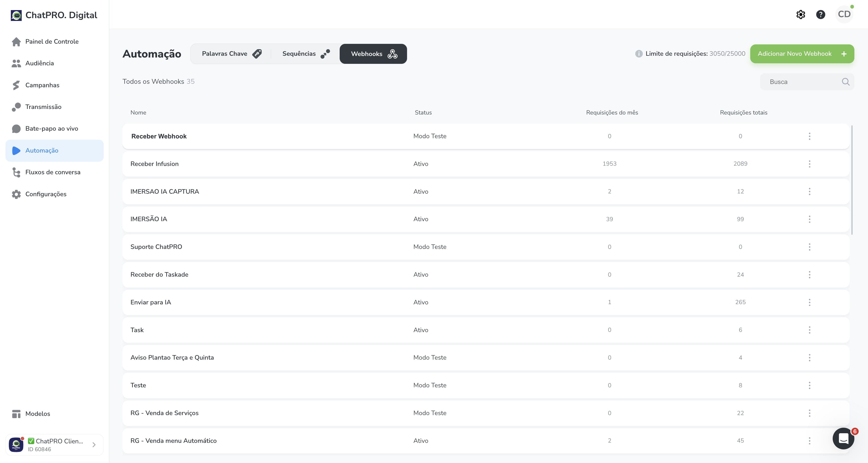Click the 39 monthly requests value

point(609,219)
